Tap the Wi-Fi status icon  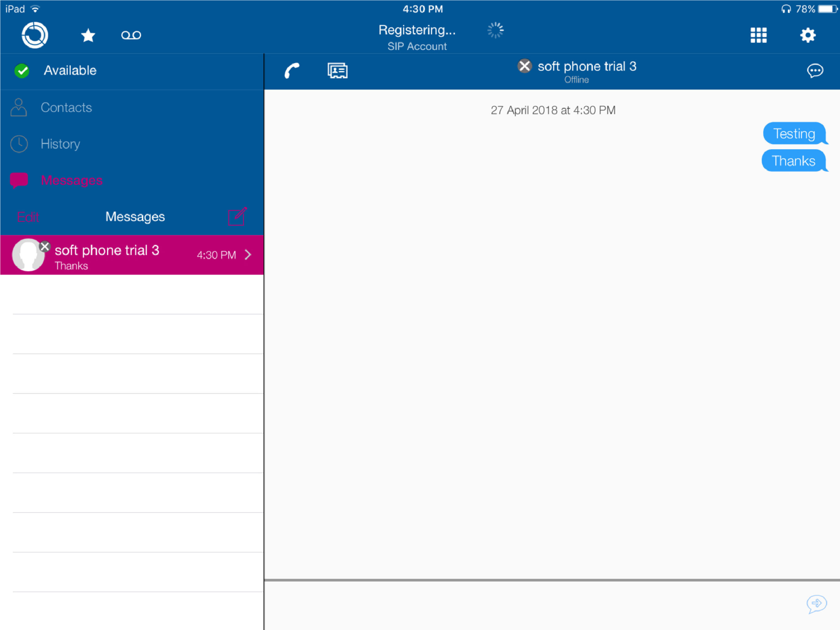[x=35, y=9]
